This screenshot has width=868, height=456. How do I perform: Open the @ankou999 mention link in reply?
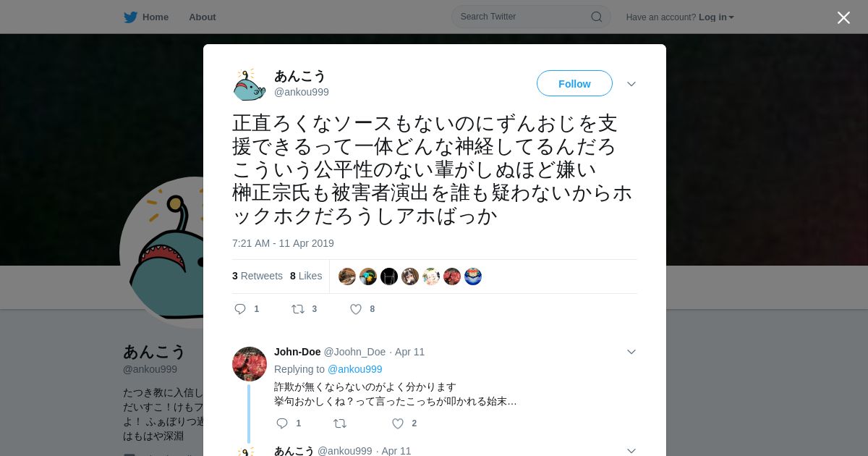355,369
